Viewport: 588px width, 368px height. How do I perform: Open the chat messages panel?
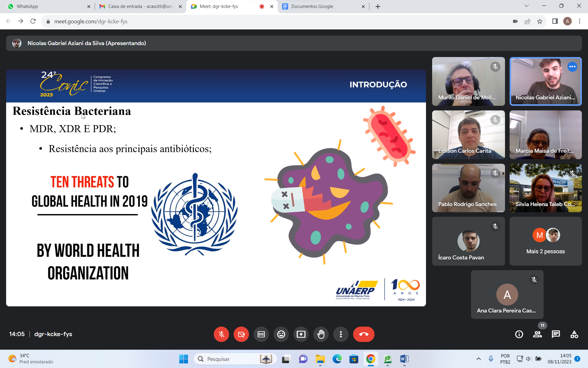pos(556,334)
